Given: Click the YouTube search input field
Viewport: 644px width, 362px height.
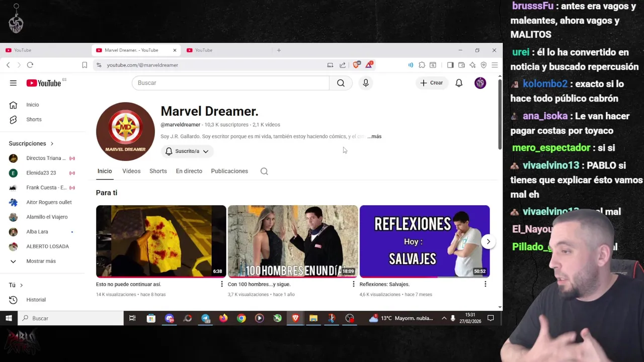Looking at the screenshot, I should 230,83.
